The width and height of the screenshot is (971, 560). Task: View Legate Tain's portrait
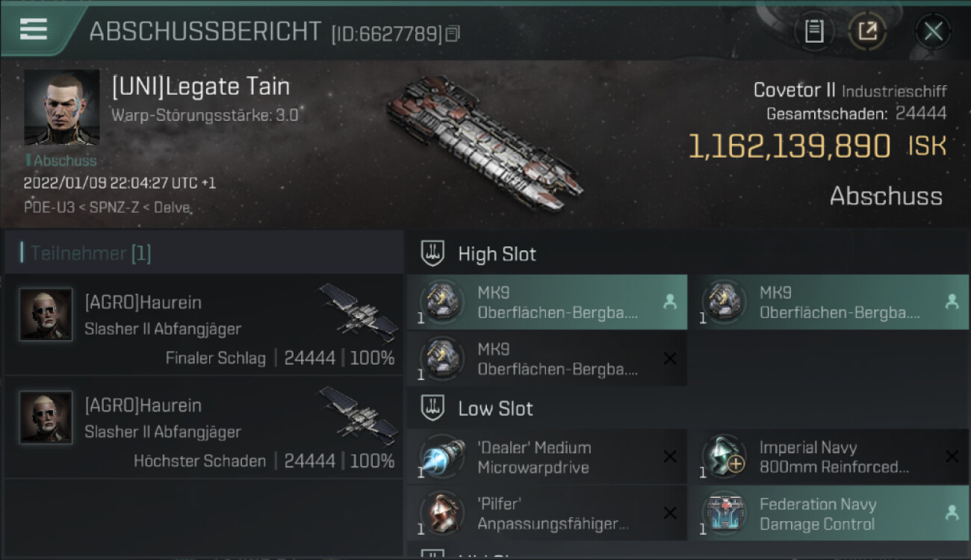click(x=62, y=108)
